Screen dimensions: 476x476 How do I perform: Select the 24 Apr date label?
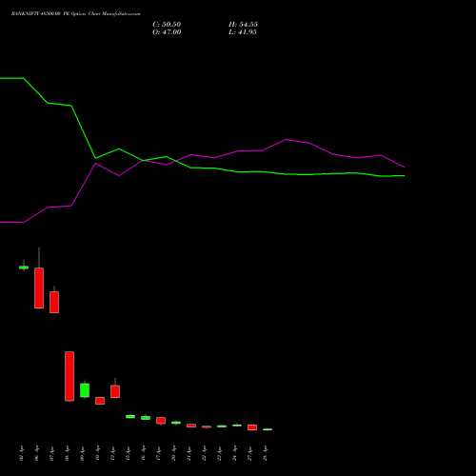click(x=235, y=453)
